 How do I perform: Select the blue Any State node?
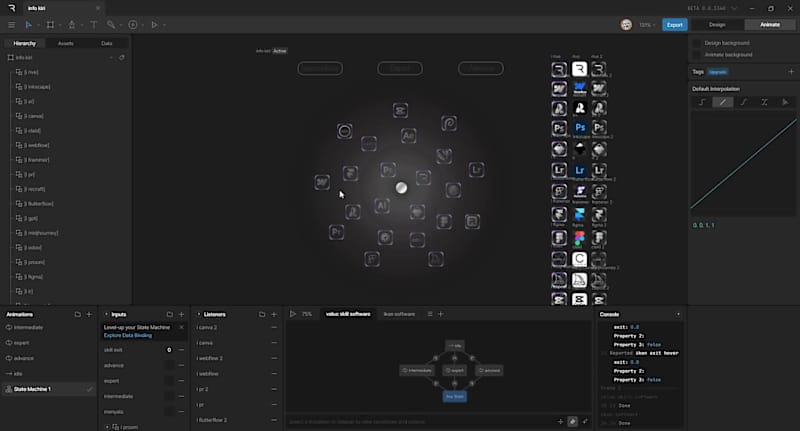(455, 396)
